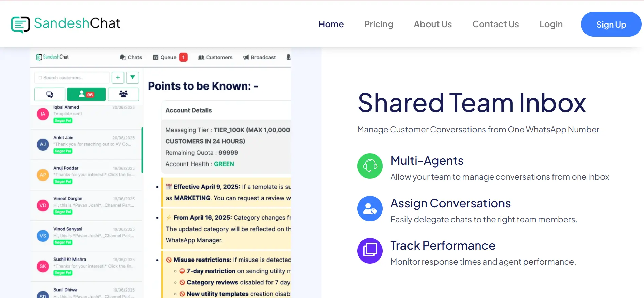
Task: Click the blue Sign Up button
Action: pyautogui.click(x=611, y=24)
